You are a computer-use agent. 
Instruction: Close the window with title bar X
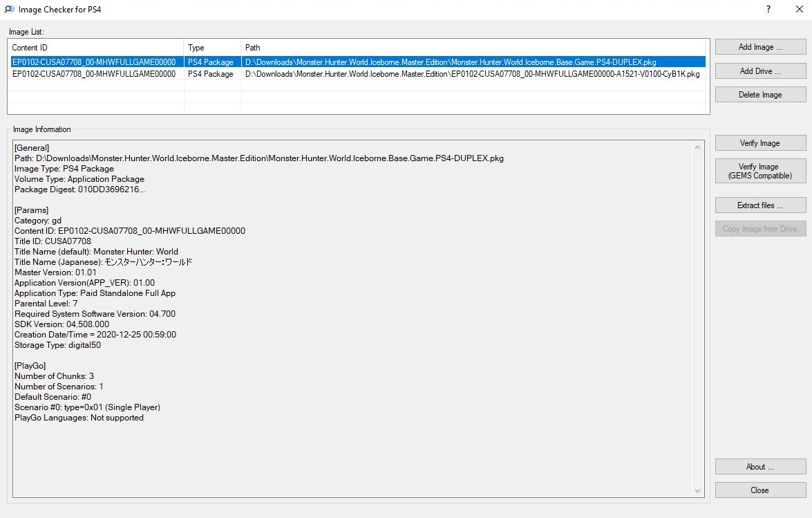[x=800, y=9]
